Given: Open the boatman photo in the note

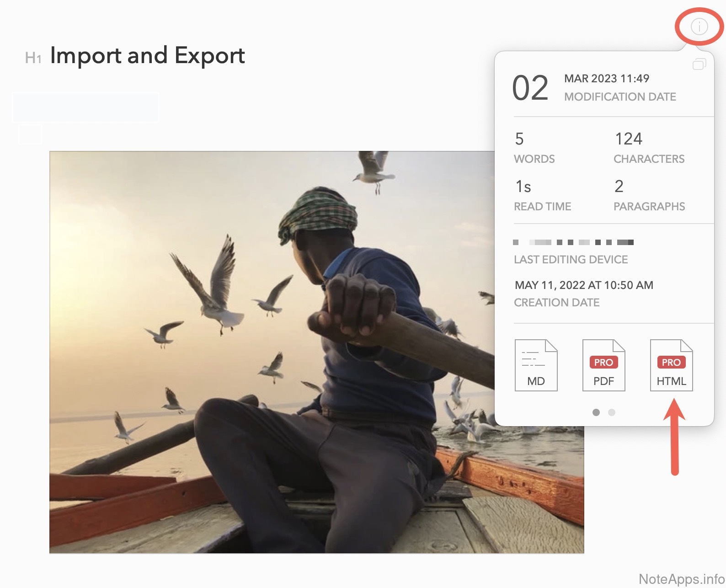Looking at the screenshot, I should click(x=274, y=352).
